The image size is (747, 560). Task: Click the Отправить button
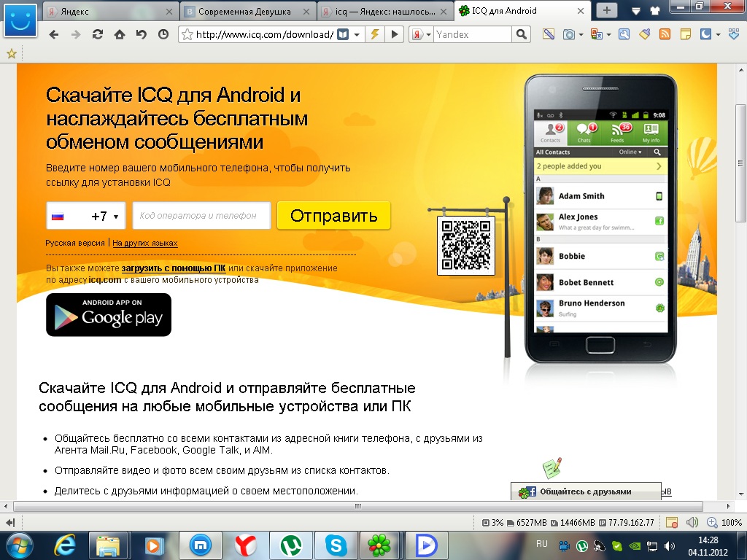(333, 216)
